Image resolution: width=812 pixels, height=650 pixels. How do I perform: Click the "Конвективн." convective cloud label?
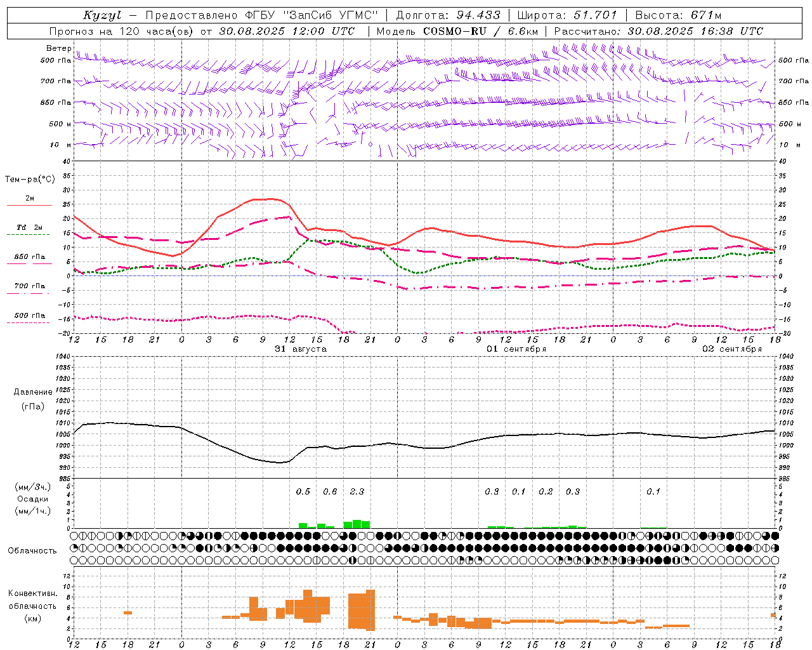(32, 594)
